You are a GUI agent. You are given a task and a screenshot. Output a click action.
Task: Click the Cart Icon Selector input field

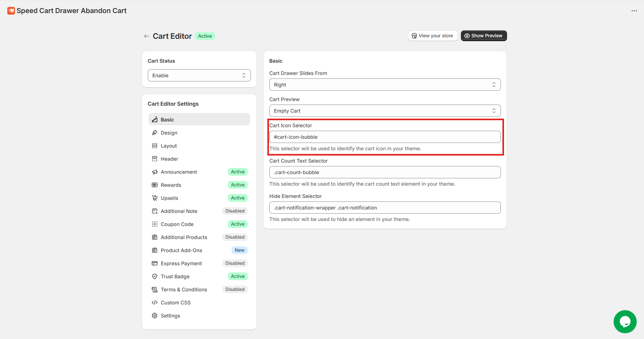click(385, 137)
